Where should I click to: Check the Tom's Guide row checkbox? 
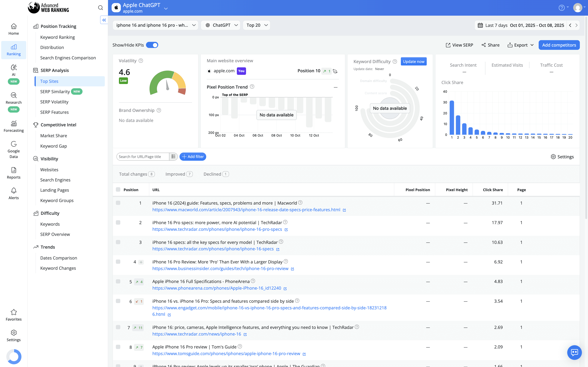[x=118, y=347]
